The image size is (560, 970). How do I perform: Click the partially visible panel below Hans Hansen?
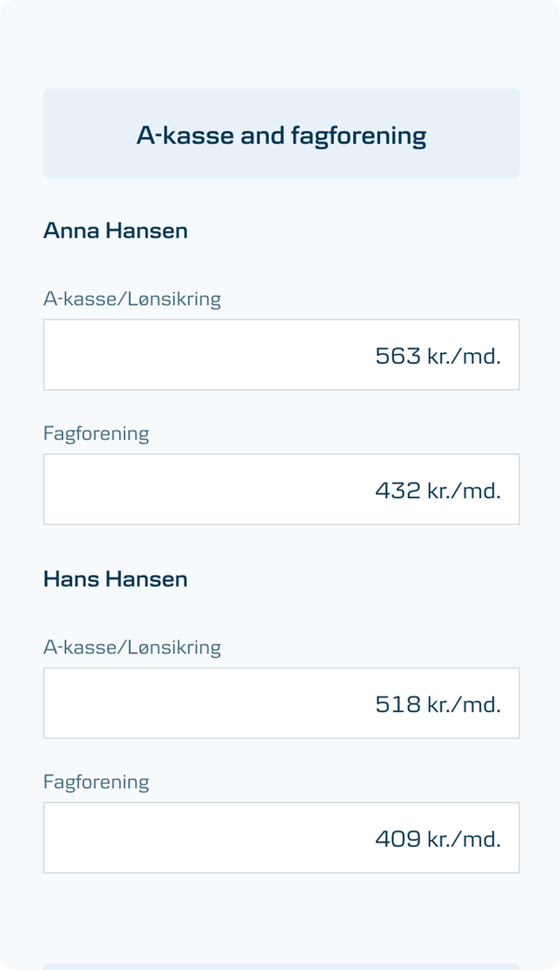[x=281, y=966]
